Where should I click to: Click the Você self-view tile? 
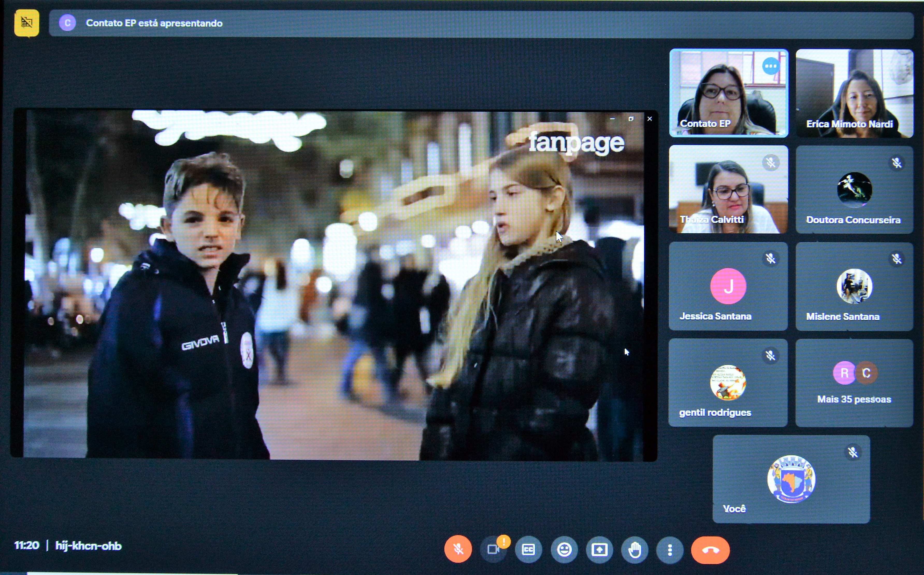[791, 479]
